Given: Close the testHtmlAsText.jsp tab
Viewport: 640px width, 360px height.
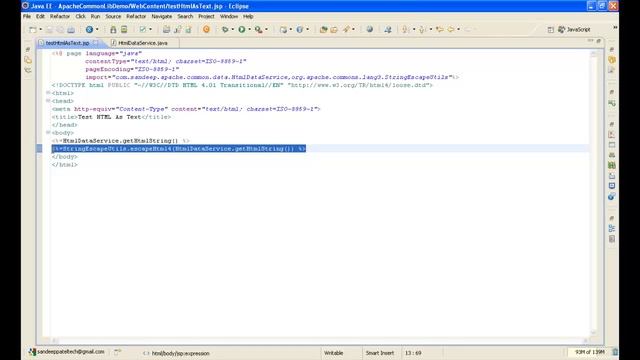Looking at the screenshot, I should click(96, 42).
